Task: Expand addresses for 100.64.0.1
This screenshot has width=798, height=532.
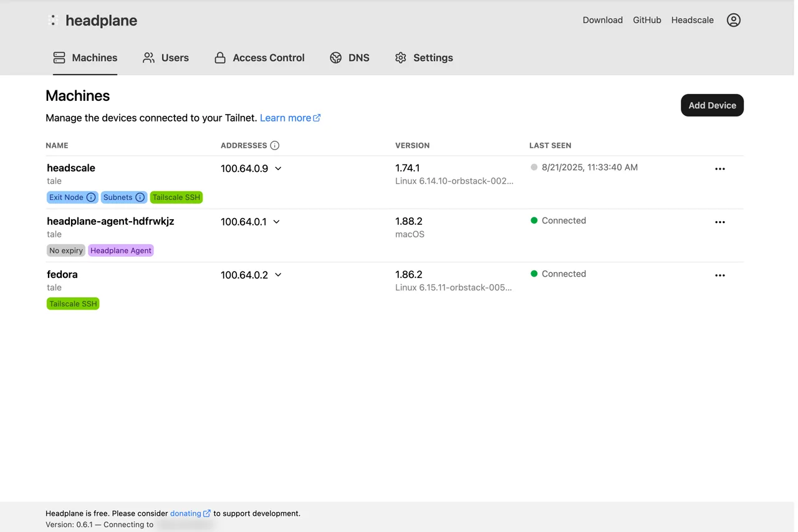Action: click(276, 222)
